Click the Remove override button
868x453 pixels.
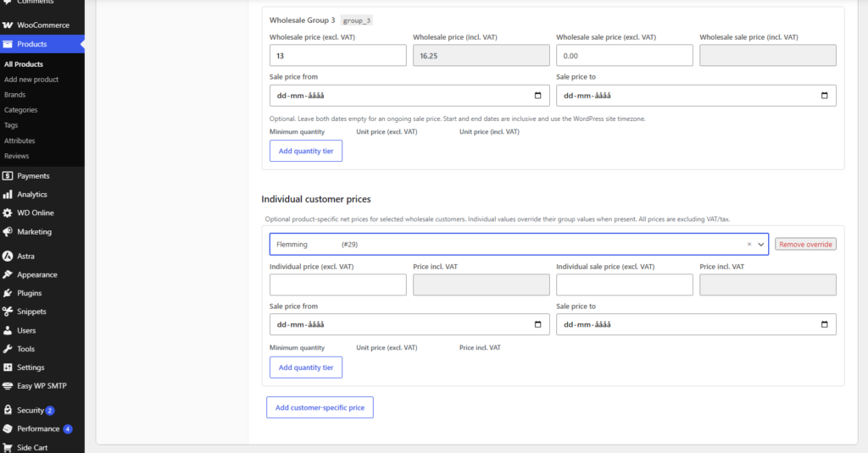[805, 244]
